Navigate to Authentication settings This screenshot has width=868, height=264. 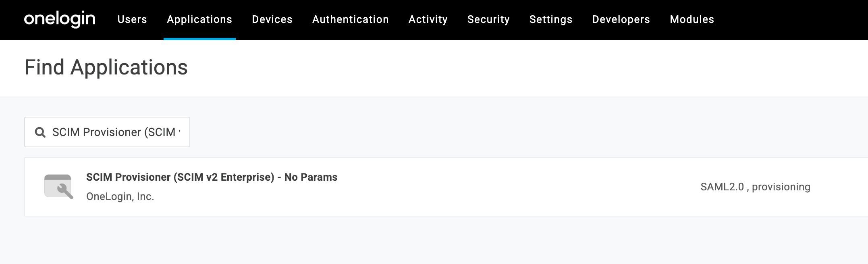click(351, 19)
